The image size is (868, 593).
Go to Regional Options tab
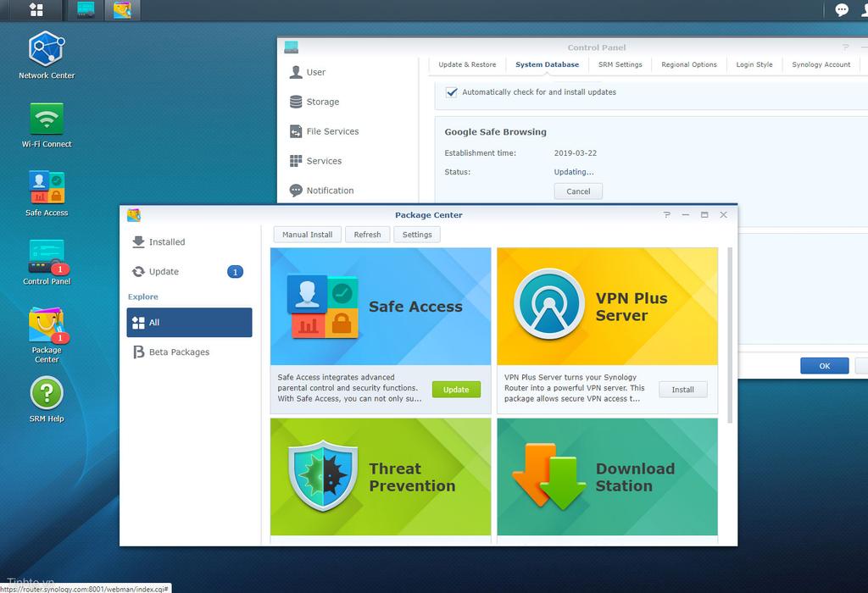pos(688,64)
